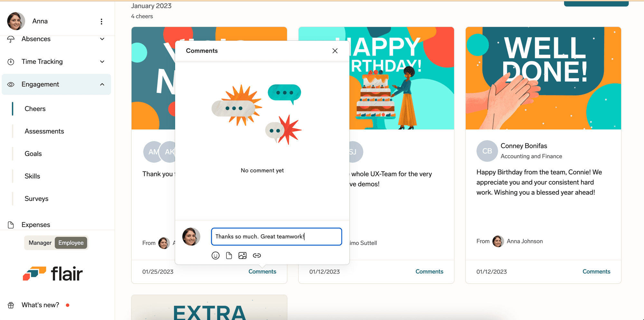
Task: Click Anna Johnson's avatar on the Well Done card
Action: pyautogui.click(x=498, y=241)
